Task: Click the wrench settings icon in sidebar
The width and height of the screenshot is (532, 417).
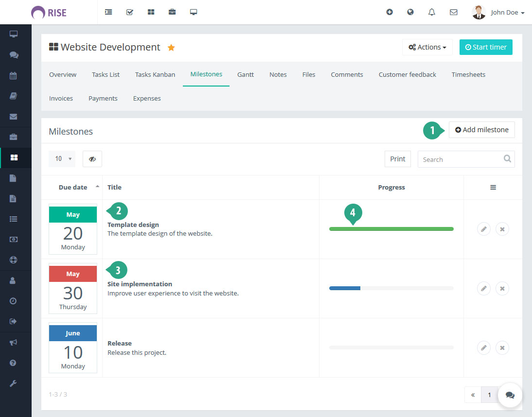Action: pos(14,383)
